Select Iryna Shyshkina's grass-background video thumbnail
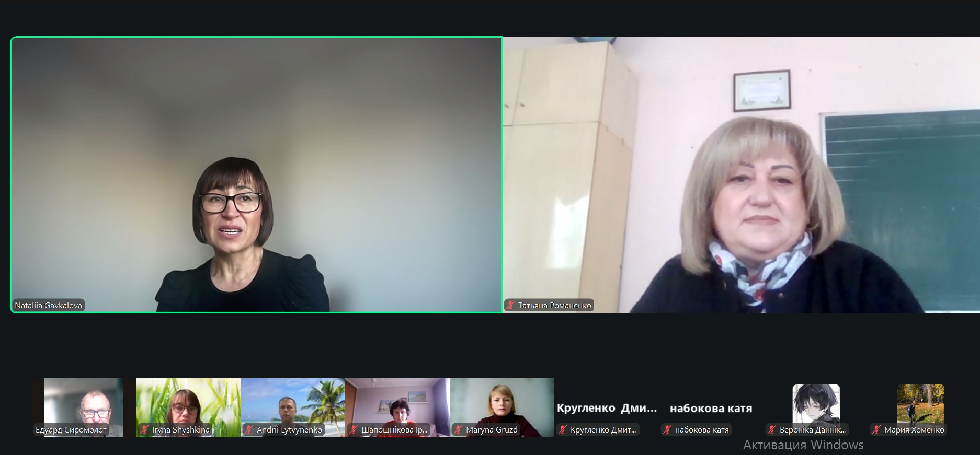Image resolution: width=980 pixels, height=455 pixels. [188, 402]
